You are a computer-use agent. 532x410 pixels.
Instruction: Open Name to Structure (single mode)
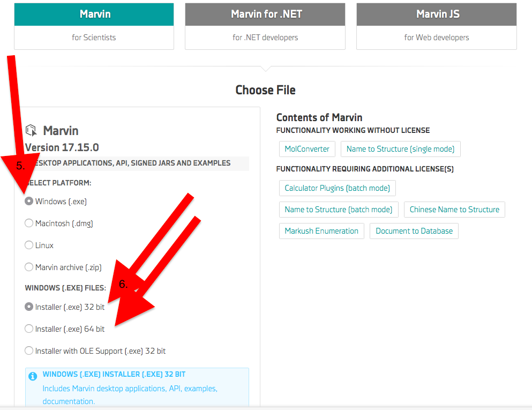pos(400,149)
